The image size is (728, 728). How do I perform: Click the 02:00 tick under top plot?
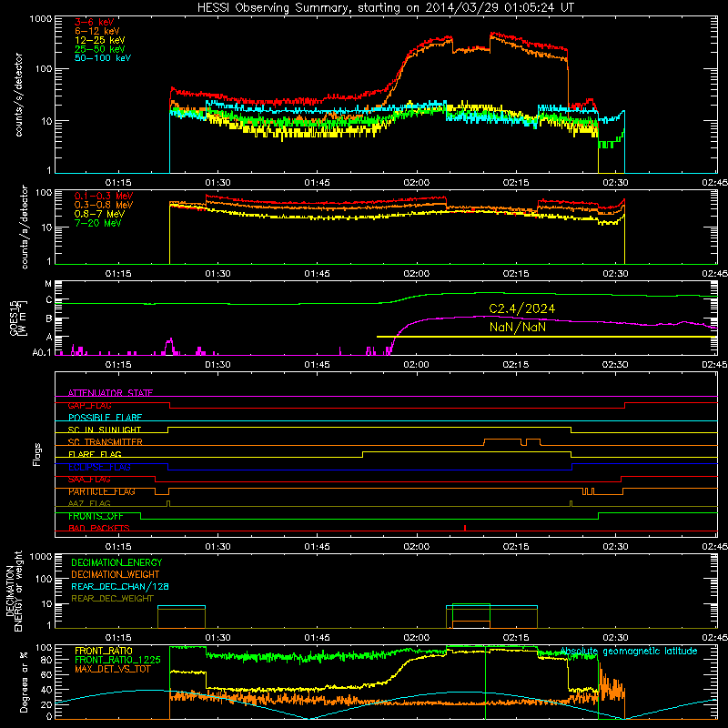click(417, 183)
